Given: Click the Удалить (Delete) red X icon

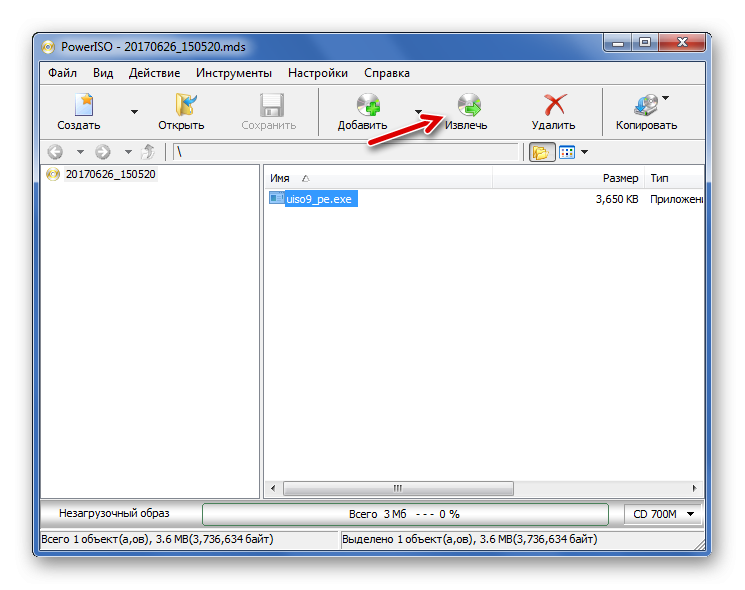Looking at the screenshot, I should pos(553,104).
